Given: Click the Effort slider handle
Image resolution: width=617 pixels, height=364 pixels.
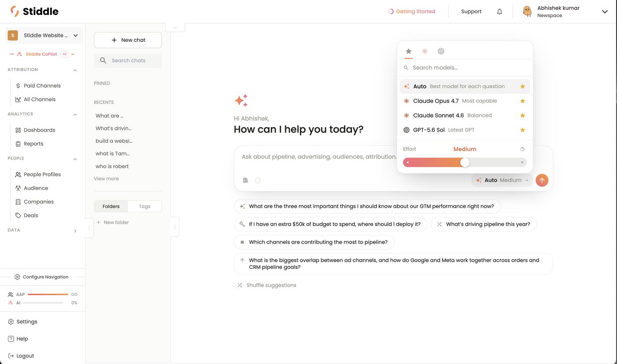Looking at the screenshot, I should pyautogui.click(x=465, y=163).
